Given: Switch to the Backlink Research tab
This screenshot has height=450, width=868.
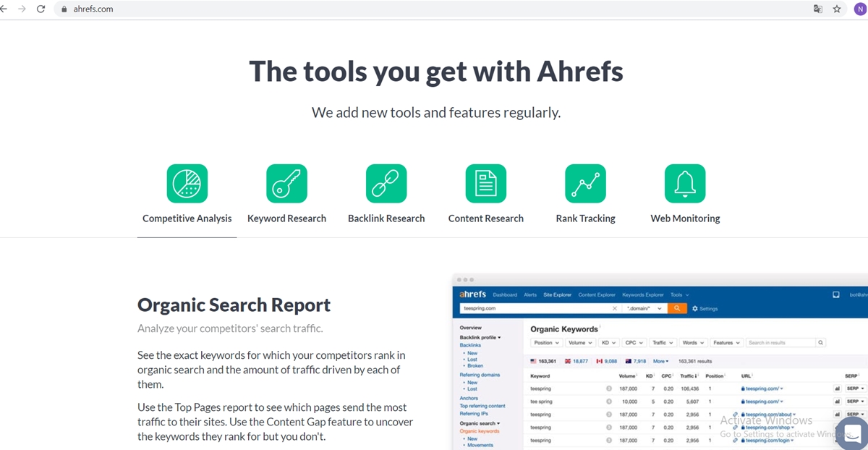Looking at the screenshot, I should [386, 218].
